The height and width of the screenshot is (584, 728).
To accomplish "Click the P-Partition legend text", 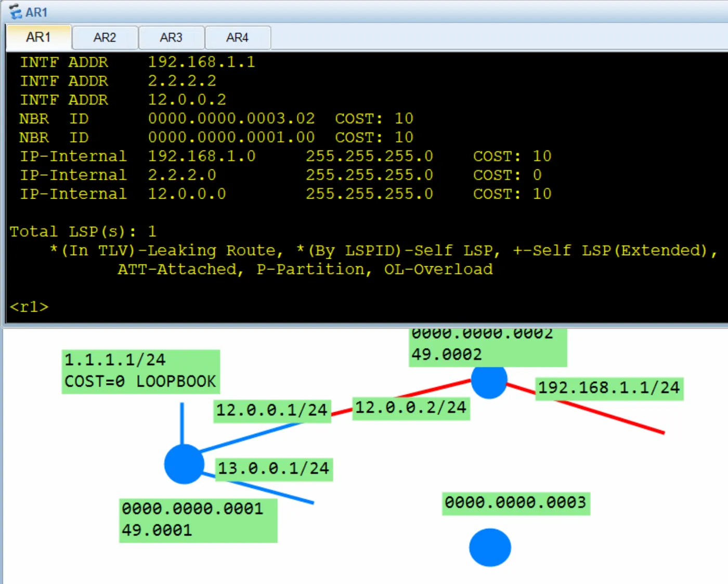I will (x=312, y=269).
